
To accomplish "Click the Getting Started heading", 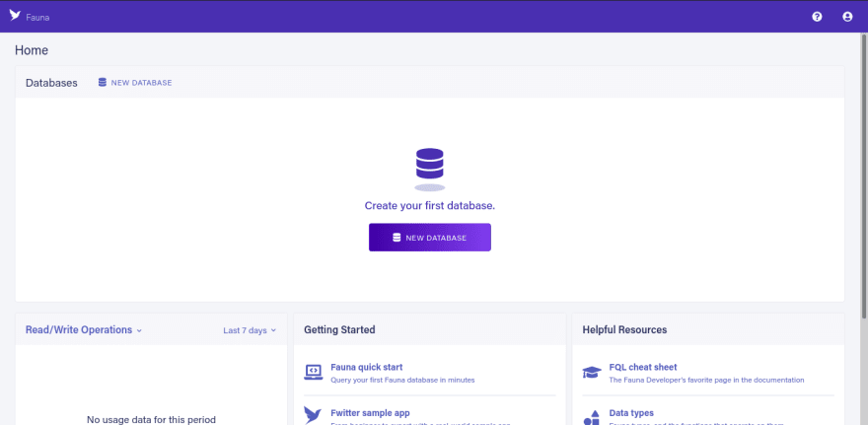I will pos(339,329).
